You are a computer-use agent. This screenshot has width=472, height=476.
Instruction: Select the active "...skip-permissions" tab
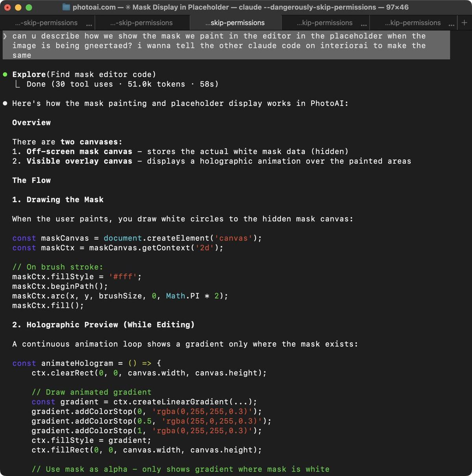coord(235,22)
